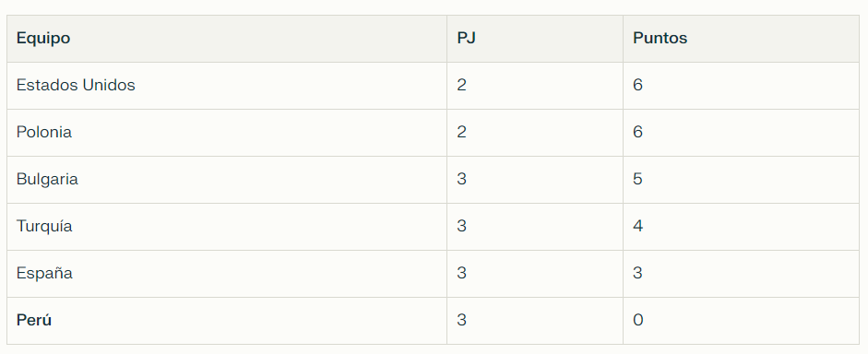The width and height of the screenshot is (868, 354).
Task: Click Turquía's points value 4
Action: [x=637, y=226]
